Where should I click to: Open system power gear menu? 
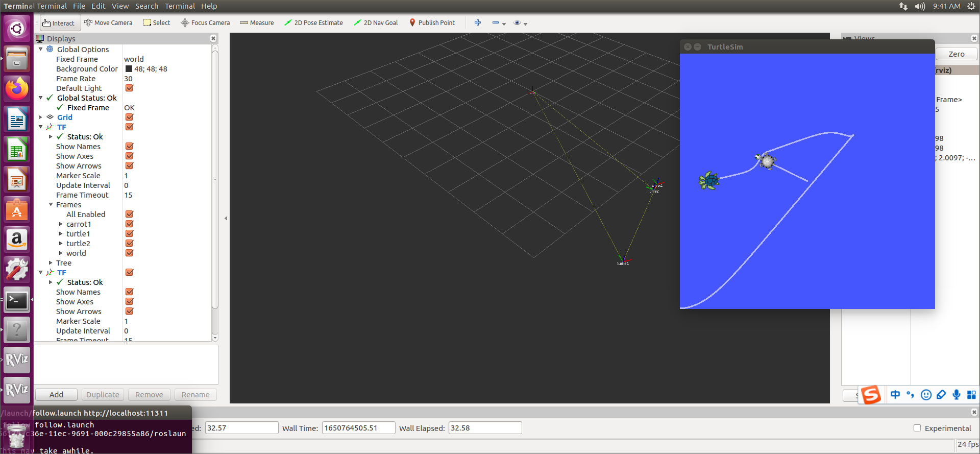971,6
